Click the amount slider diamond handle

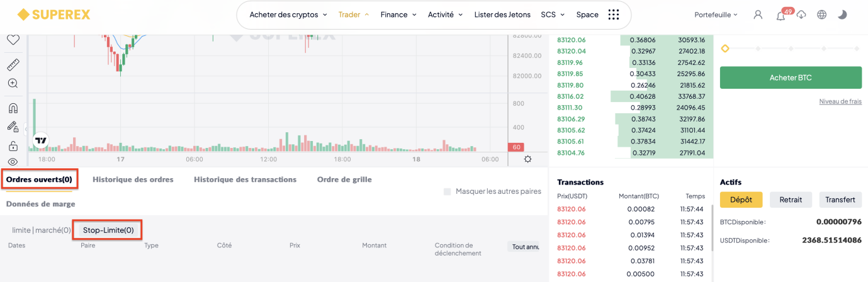(725, 48)
